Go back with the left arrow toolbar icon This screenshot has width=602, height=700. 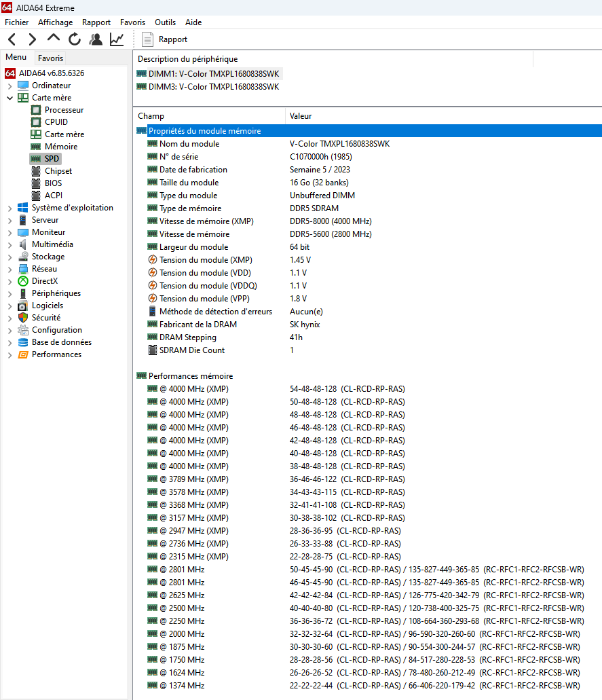[12, 39]
